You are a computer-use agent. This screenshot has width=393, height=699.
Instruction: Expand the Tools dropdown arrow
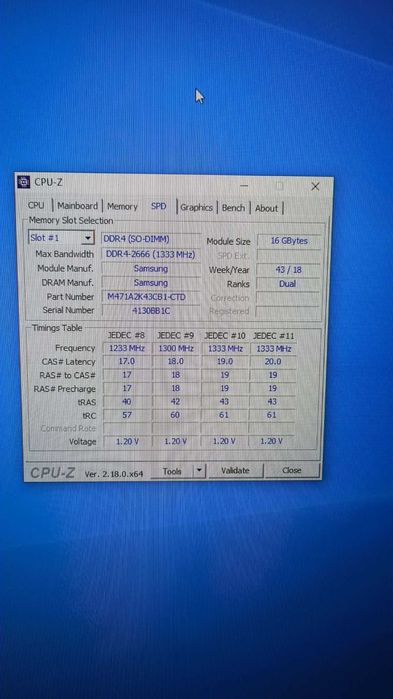click(200, 471)
